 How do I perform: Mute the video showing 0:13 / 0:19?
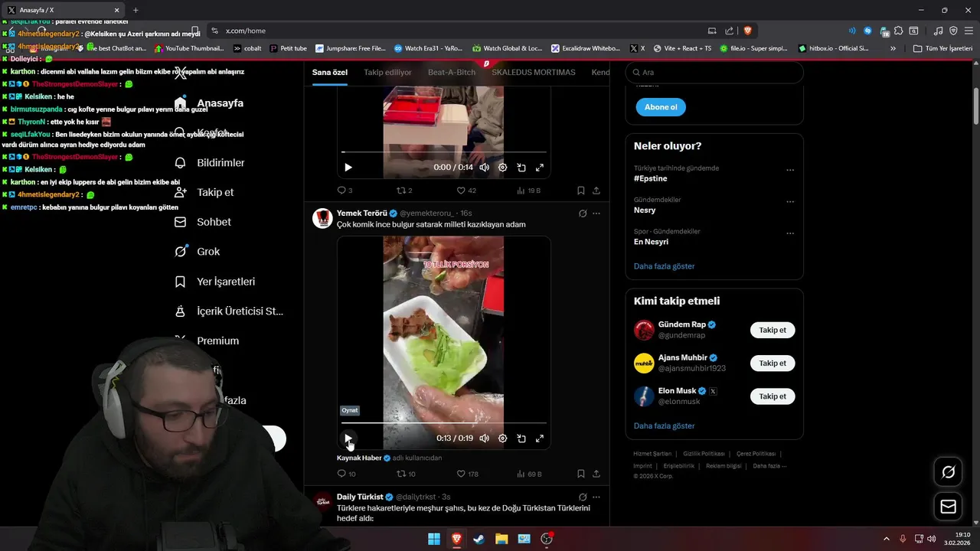pyautogui.click(x=485, y=439)
